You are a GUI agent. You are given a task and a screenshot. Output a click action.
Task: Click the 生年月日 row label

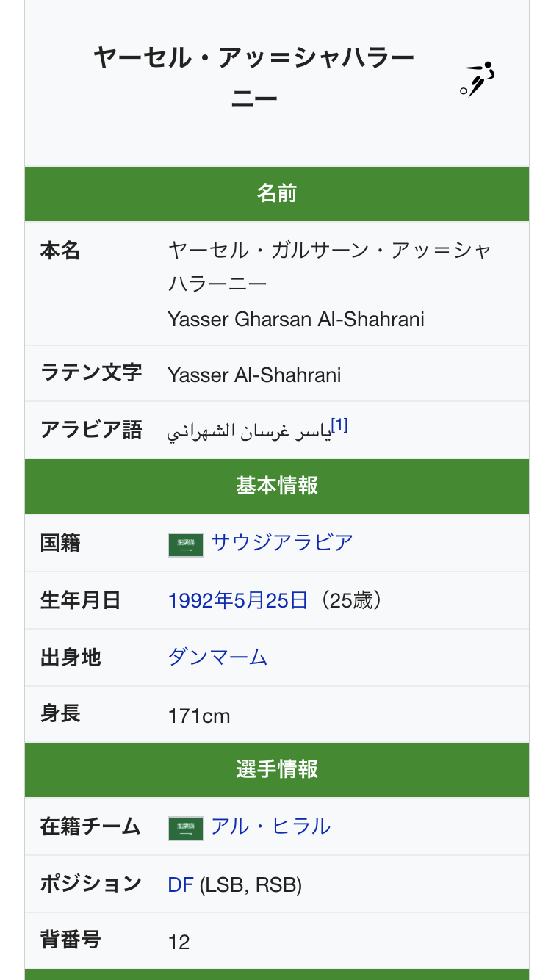click(x=80, y=600)
